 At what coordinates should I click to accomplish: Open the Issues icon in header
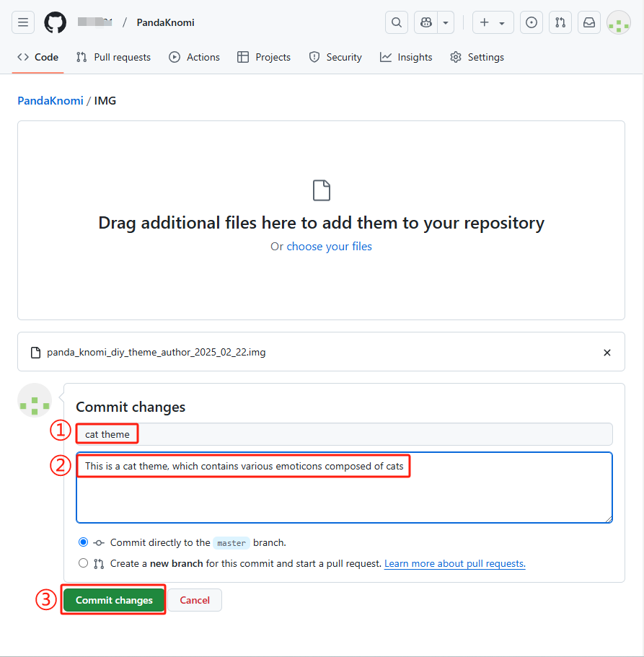pos(531,22)
